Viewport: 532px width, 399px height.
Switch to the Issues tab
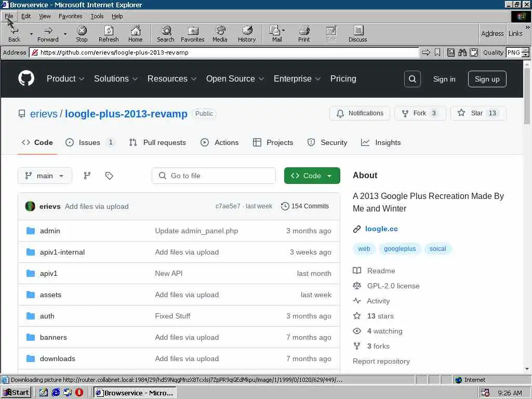(89, 142)
